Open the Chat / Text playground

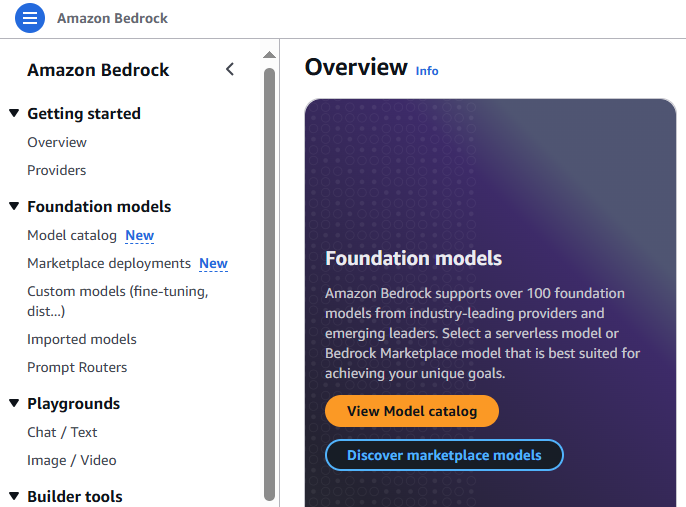62,432
